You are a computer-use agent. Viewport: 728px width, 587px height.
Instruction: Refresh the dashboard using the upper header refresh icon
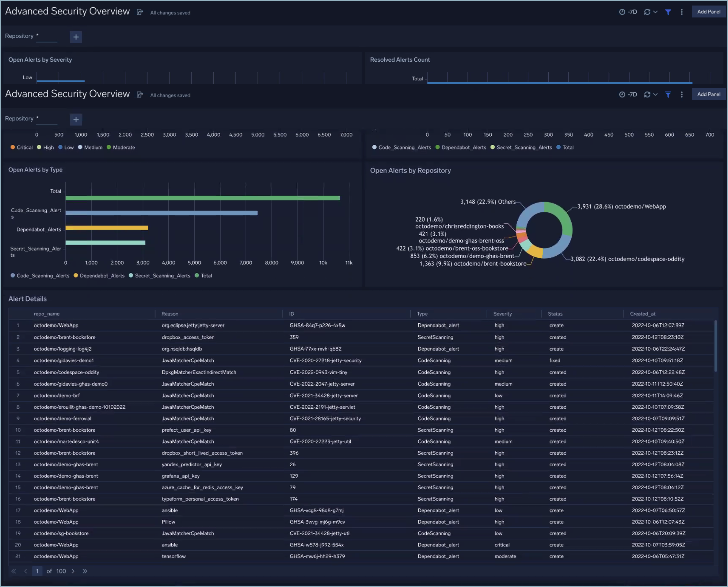(x=647, y=12)
